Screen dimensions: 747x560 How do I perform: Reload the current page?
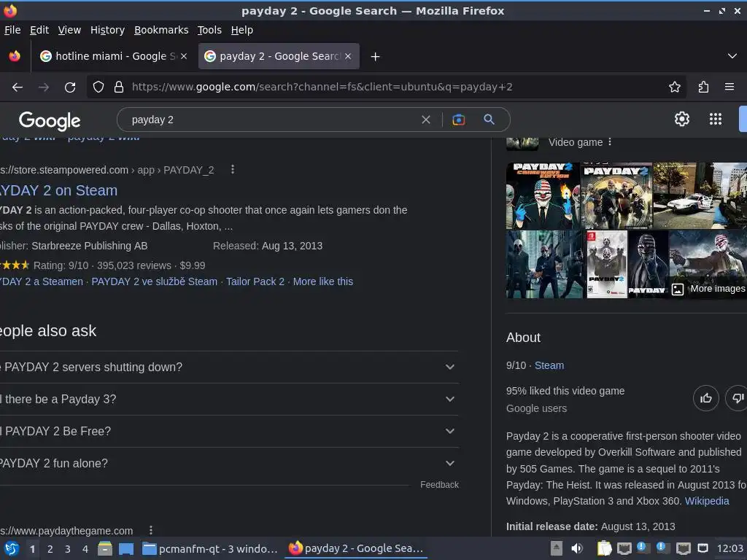pos(70,87)
